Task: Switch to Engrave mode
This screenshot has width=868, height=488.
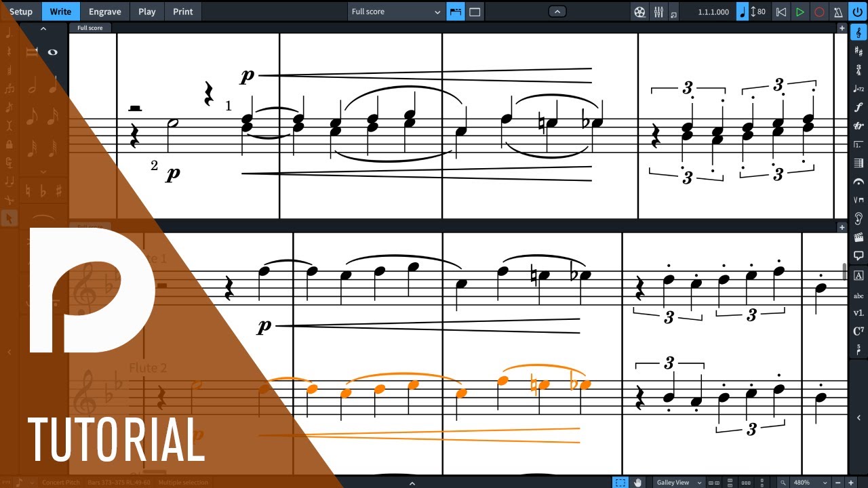Action: tap(105, 12)
